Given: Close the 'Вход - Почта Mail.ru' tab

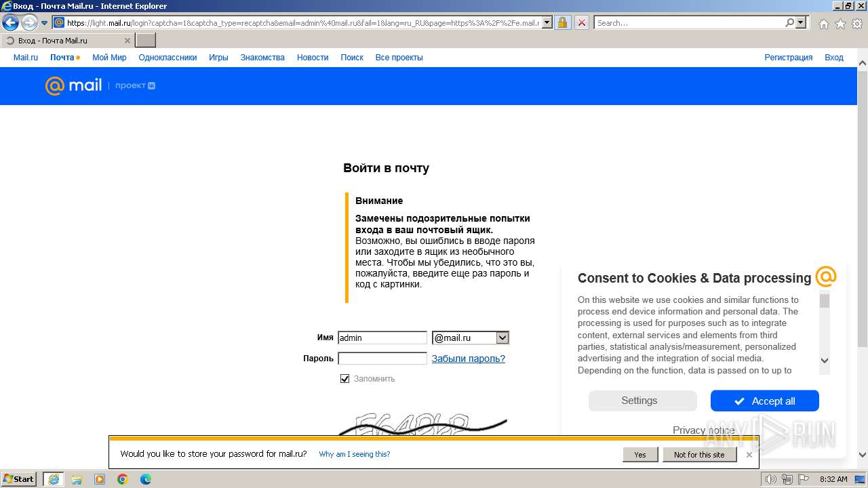Looking at the screenshot, I should tap(127, 41).
